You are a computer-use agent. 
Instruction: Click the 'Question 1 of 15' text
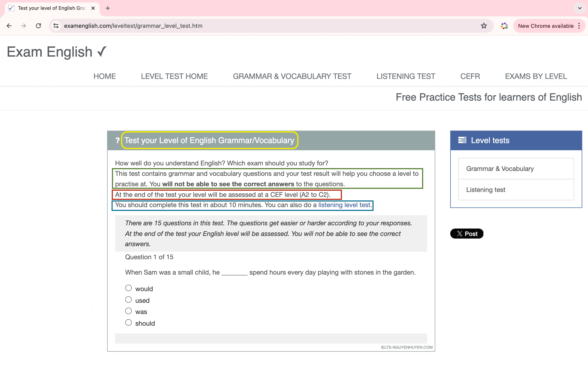point(149,257)
